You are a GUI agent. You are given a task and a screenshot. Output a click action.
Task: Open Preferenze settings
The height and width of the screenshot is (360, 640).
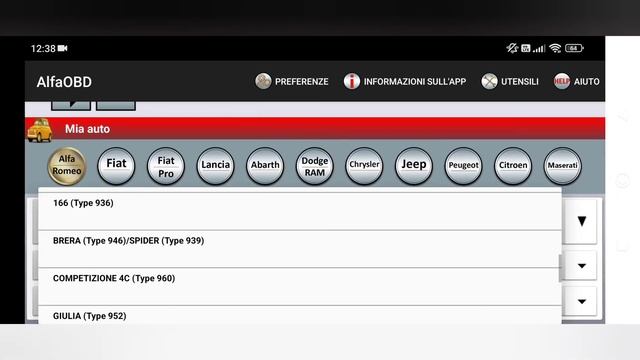click(x=292, y=82)
